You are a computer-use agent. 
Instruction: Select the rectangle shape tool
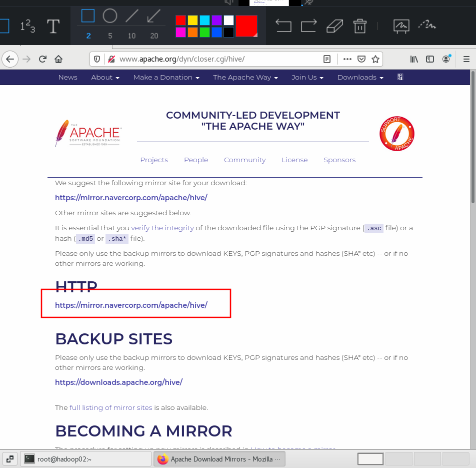pyautogui.click(x=88, y=16)
